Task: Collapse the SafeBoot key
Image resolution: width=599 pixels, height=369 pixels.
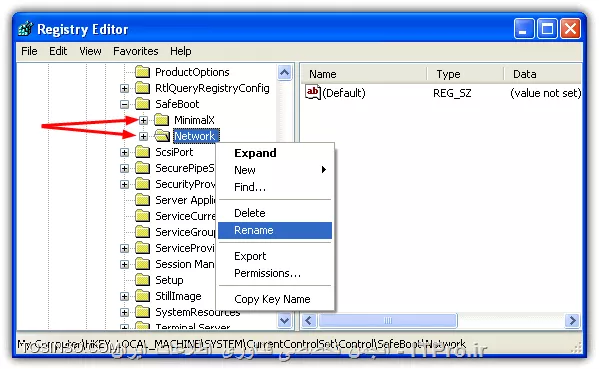Action: 124,104
